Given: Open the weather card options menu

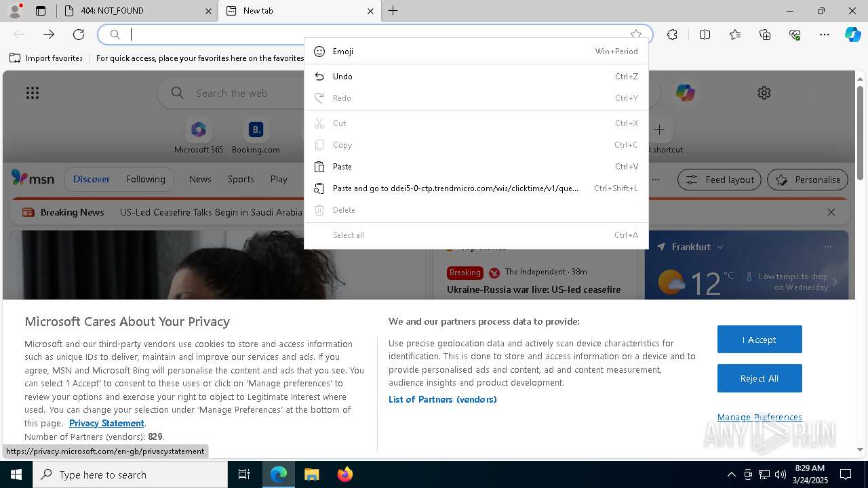Looking at the screenshot, I should pos(828,247).
